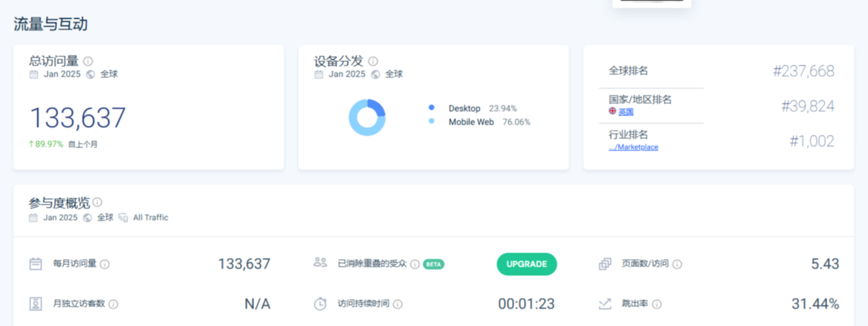Click info icon next to 已消除重叠的受众
Screen dimensions: 868x326
415,264
